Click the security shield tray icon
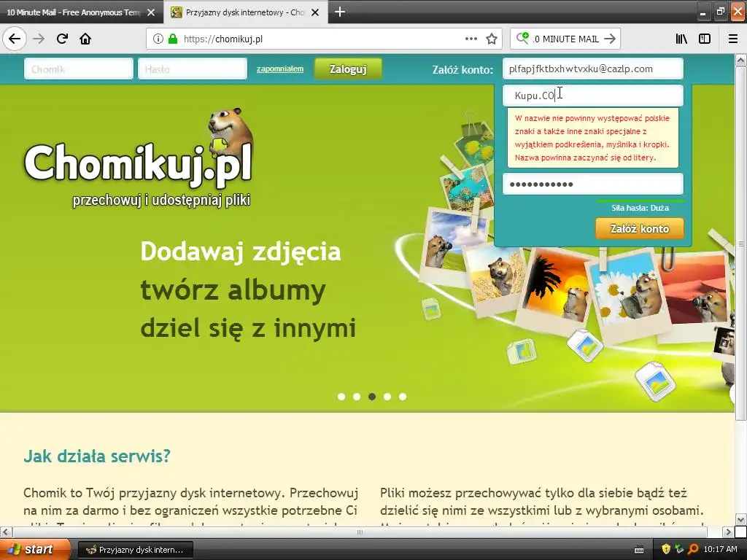 (666, 549)
